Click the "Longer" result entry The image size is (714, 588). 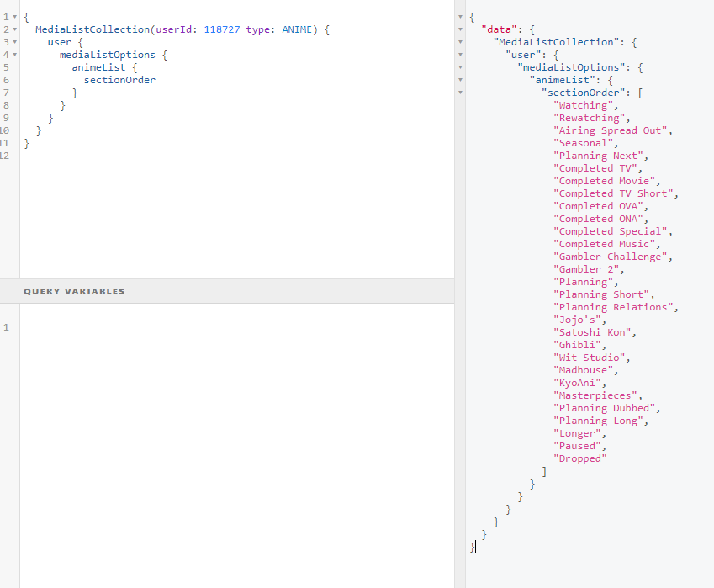tap(578, 433)
